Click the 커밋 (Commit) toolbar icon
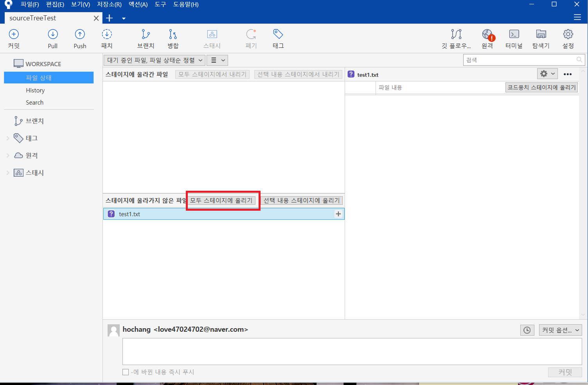This screenshot has width=588, height=385. click(14, 34)
